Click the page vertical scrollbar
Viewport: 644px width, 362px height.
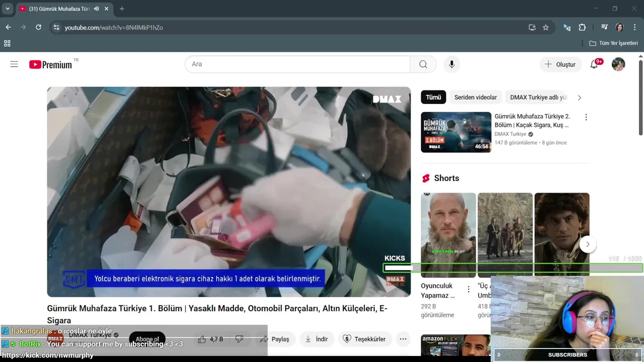640,98
